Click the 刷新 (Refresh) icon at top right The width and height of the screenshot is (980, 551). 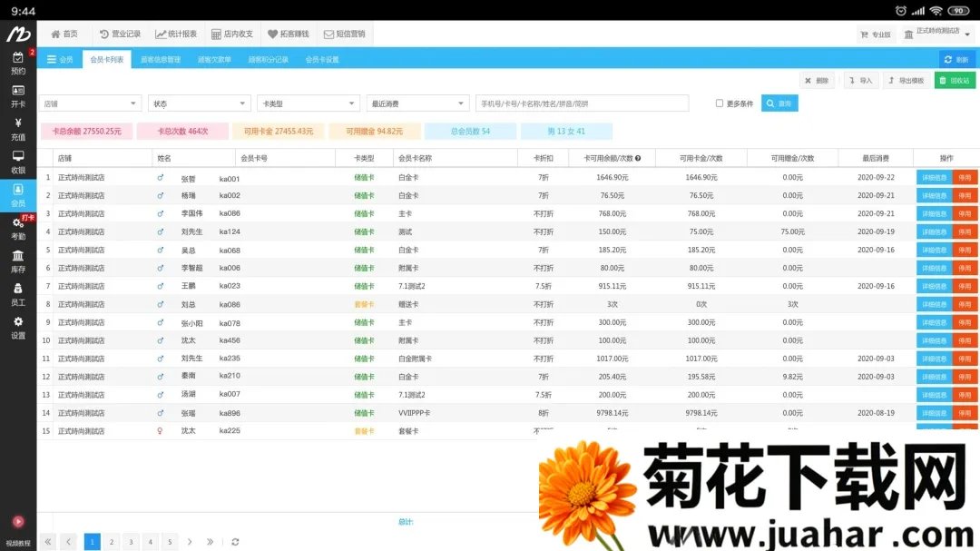(x=959, y=58)
